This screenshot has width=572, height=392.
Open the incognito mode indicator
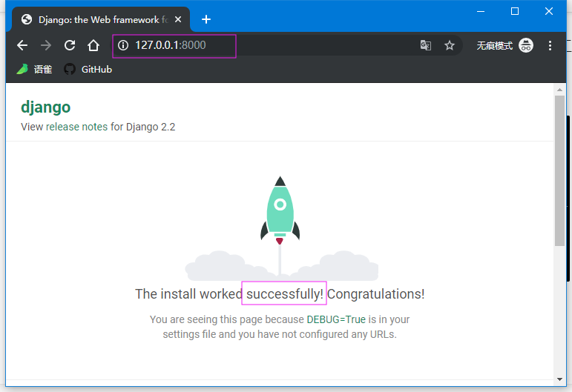coord(505,45)
